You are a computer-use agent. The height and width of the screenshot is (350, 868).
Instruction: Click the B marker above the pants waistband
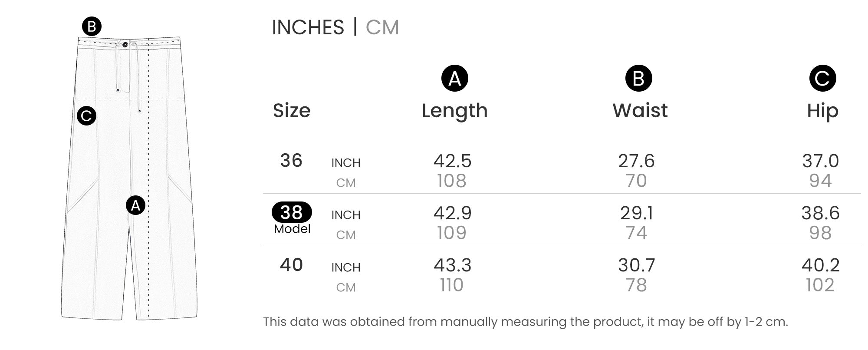coord(92,27)
